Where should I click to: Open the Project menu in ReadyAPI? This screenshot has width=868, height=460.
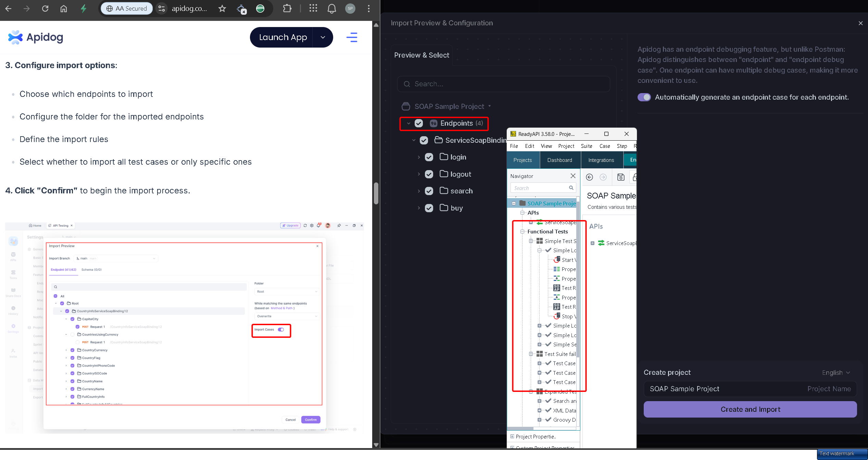(566, 146)
